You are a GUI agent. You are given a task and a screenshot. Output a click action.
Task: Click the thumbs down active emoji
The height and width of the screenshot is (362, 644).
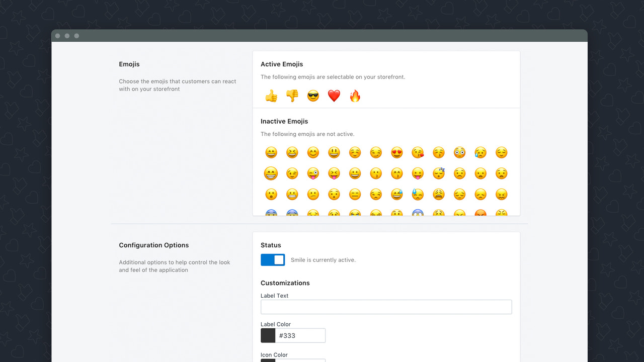[292, 96]
